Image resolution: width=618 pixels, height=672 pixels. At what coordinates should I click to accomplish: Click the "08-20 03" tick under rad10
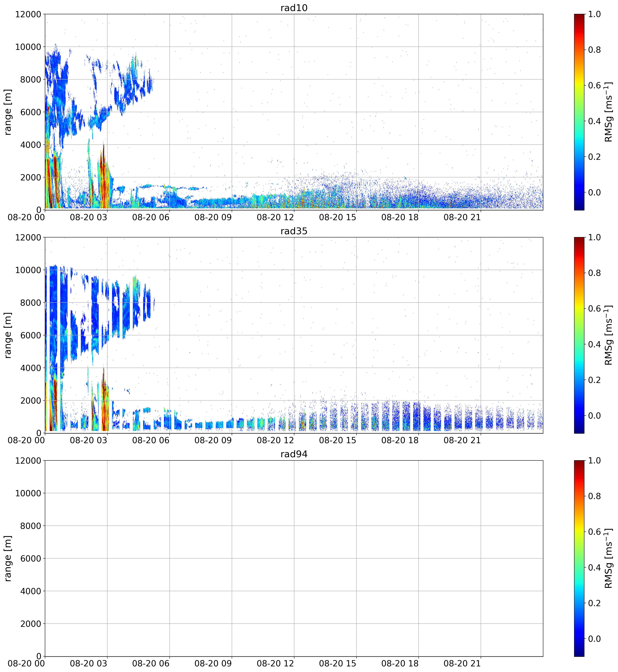(89, 217)
